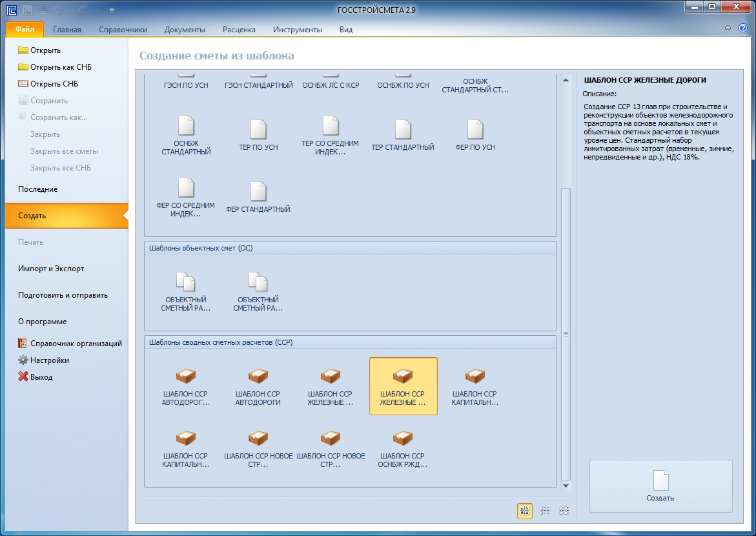Click the Шаблоны объектных смет (ОС) header

coord(350,248)
